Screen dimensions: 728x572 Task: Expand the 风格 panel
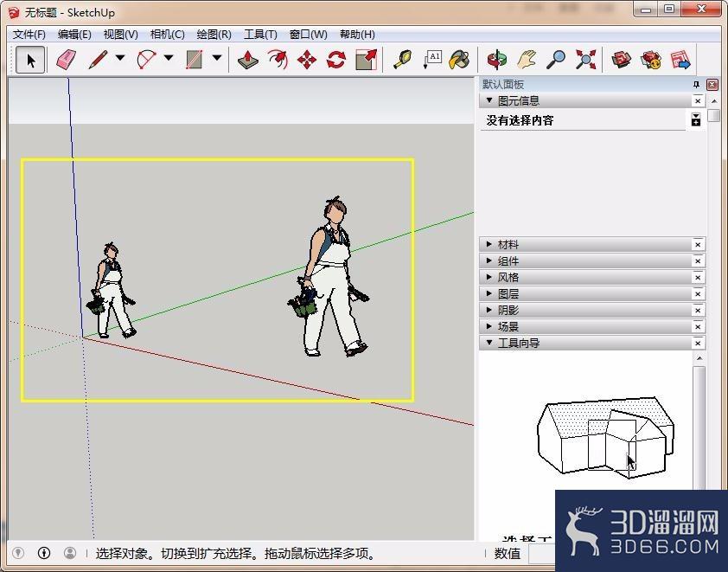pyautogui.click(x=489, y=277)
